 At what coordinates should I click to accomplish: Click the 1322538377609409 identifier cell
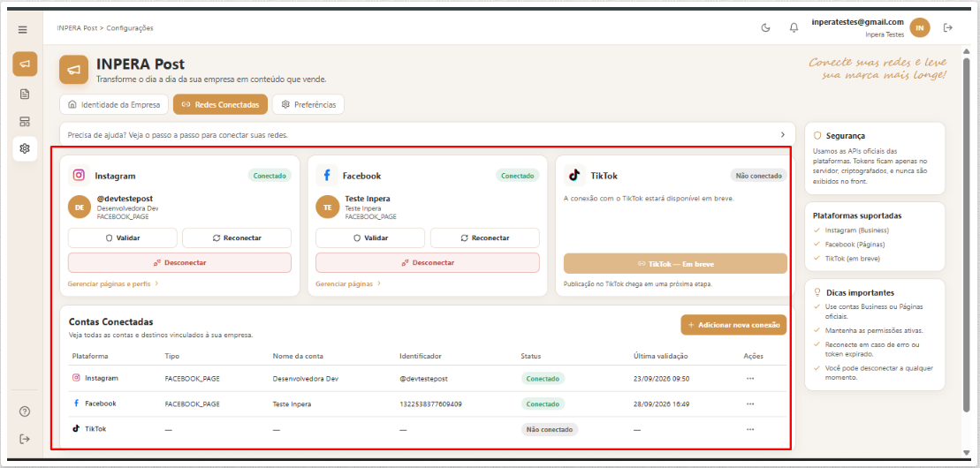[430, 404]
